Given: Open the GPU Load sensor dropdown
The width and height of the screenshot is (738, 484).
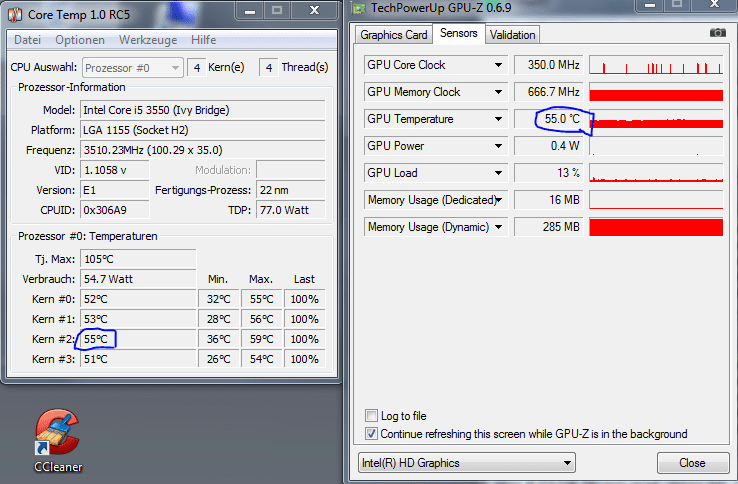Looking at the screenshot, I should [x=498, y=173].
